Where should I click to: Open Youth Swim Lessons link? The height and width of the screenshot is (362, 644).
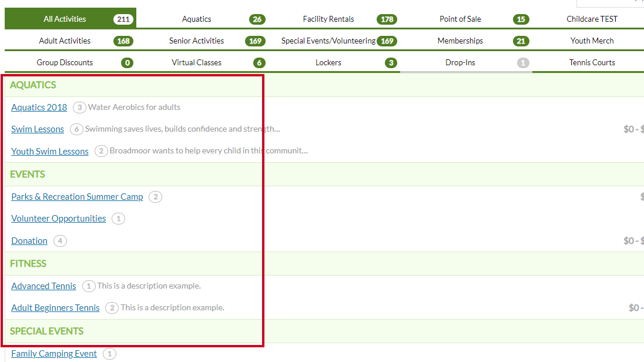click(x=50, y=151)
